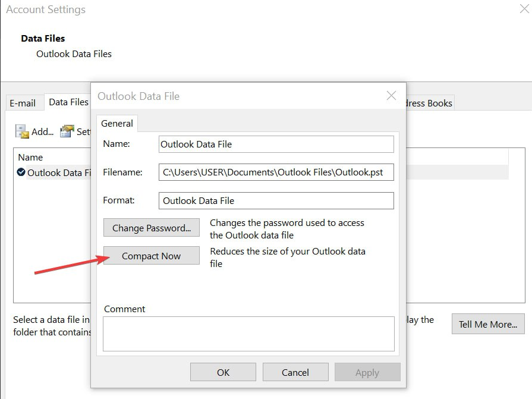Viewport: 532px width, 399px height.
Task: Click the Account Settings window title
Action: [46, 9]
